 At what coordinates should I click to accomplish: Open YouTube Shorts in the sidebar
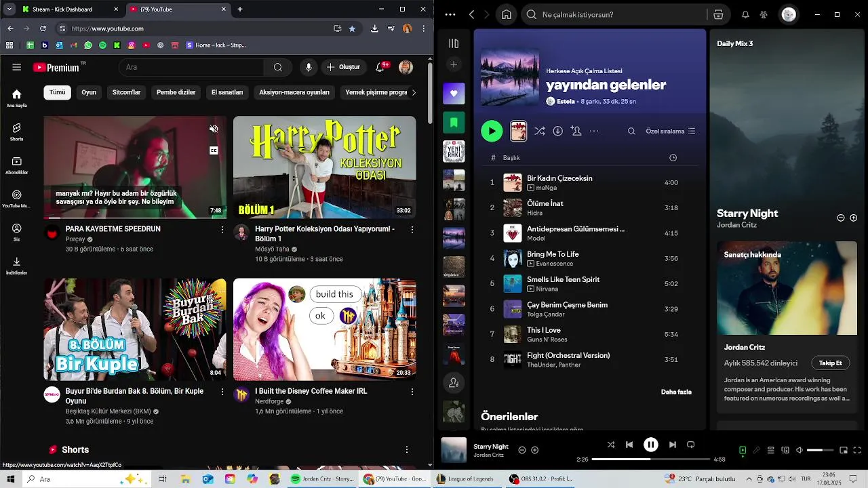click(17, 131)
